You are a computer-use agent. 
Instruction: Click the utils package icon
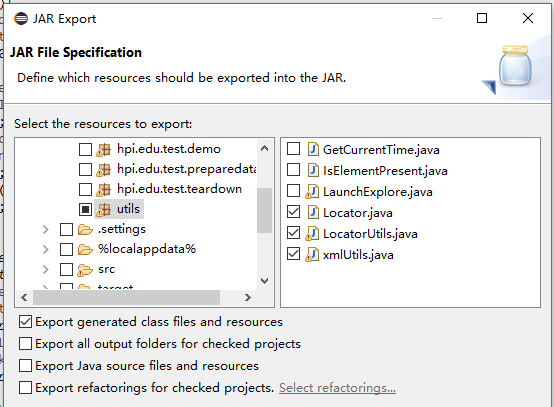point(103,209)
